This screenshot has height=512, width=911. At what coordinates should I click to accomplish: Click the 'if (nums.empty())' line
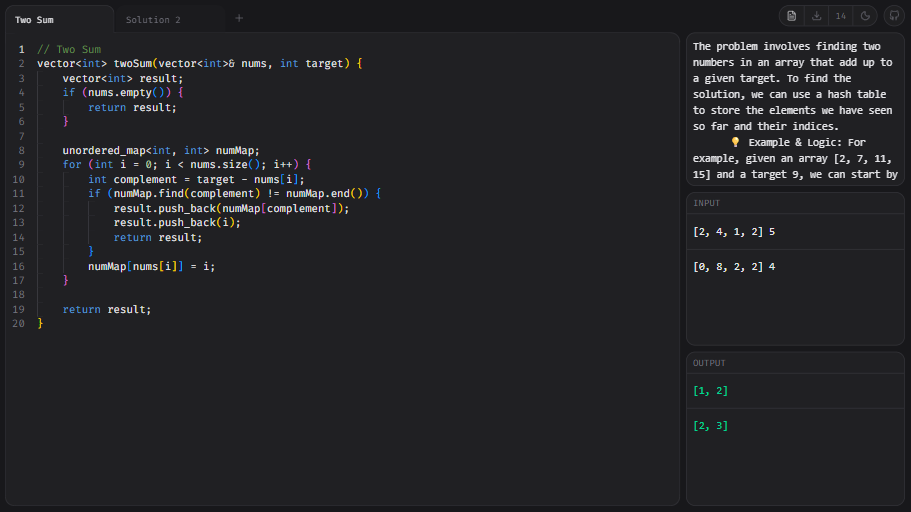[123, 92]
